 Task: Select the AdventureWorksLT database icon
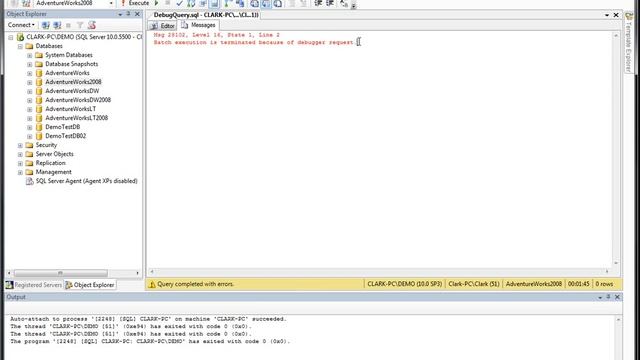[x=39, y=109]
